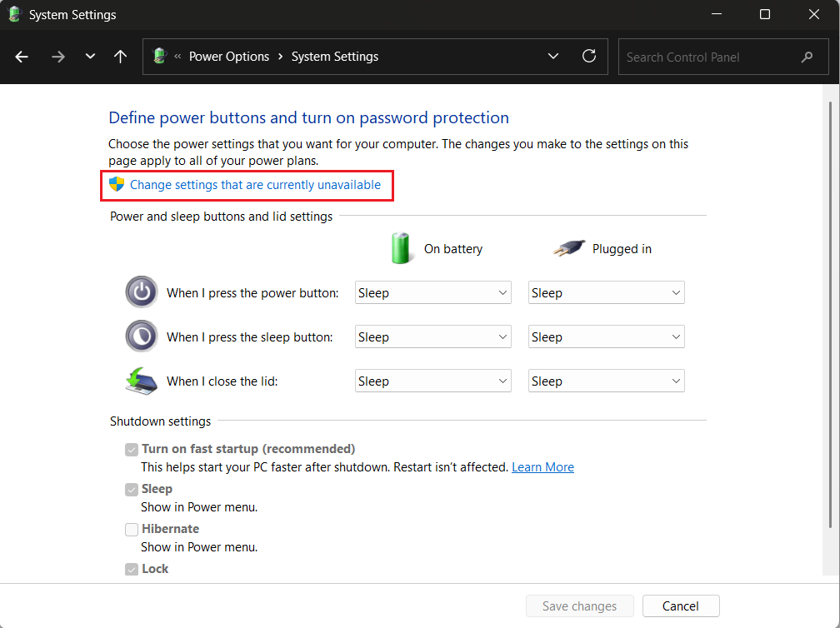This screenshot has width=840, height=628.
Task: Navigate to Power Options breadcrumb
Action: click(x=229, y=57)
